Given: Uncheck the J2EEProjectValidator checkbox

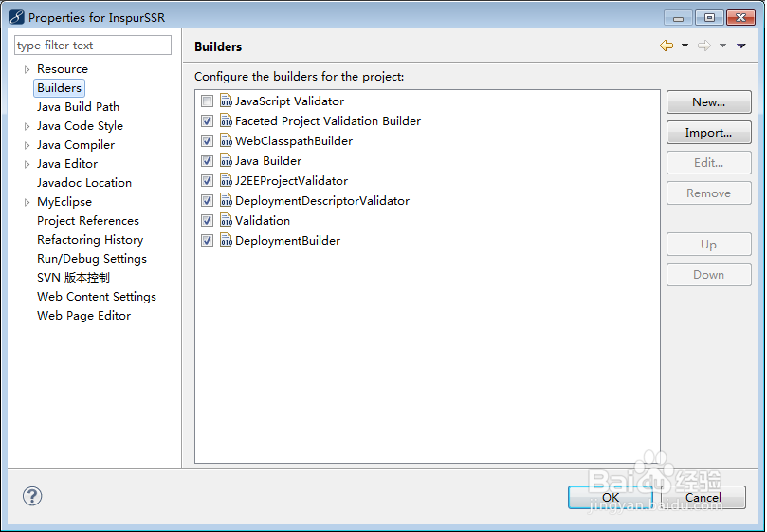Looking at the screenshot, I should pyautogui.click(x=208, y=180).
